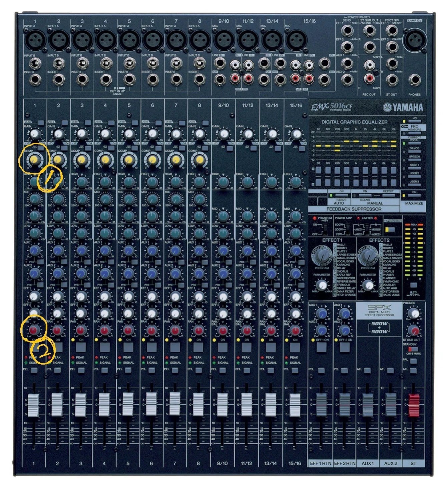Viewport: 448px width, 488px height.
Task: Click the EFFECT2 PROGRAM selector dial
Action: [368, 256]
